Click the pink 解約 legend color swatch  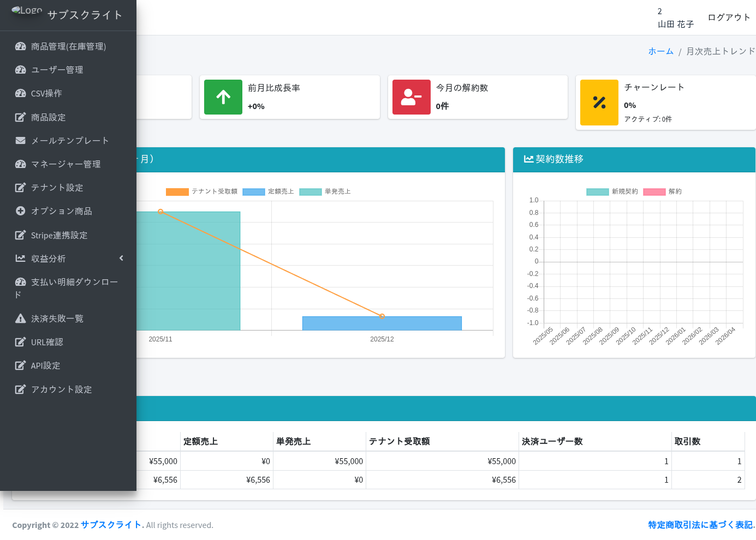[x=654, y=191]
